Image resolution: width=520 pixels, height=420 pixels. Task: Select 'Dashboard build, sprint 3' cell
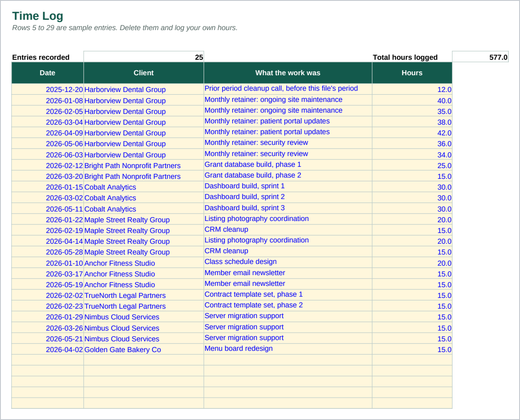288,208
